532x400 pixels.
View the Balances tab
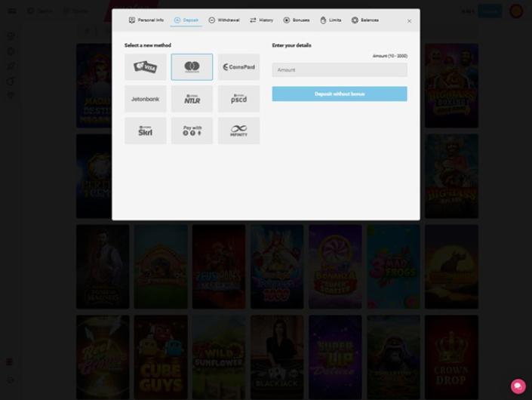pyautogui.click(x=365, y=20)
